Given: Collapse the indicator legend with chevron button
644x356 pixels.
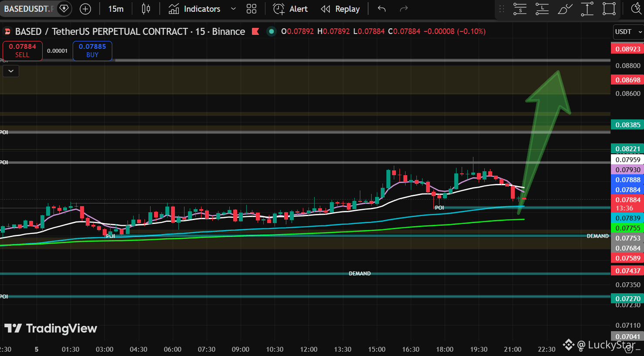Looking at the screenshot, I should point(11,71).
